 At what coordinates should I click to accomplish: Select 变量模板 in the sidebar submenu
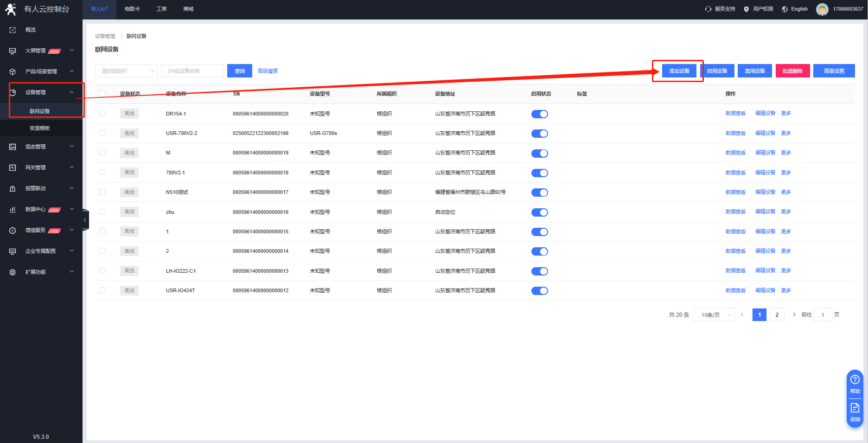point(40,128)
